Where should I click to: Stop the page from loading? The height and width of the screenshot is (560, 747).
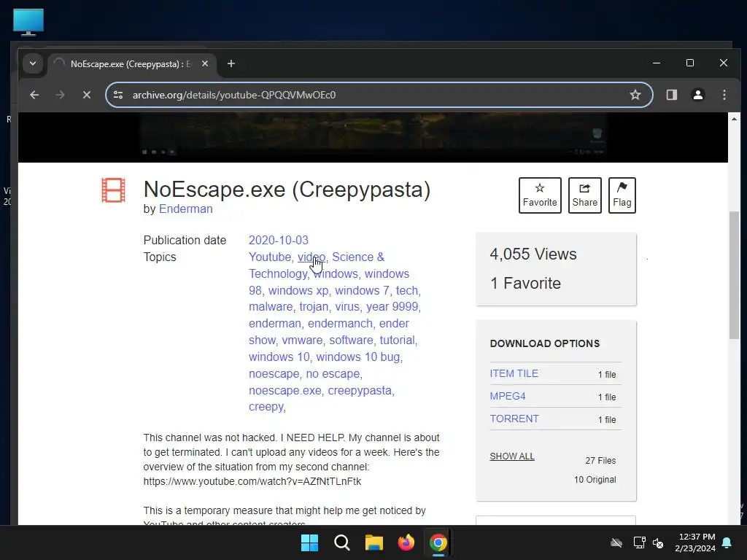[87, 95]
